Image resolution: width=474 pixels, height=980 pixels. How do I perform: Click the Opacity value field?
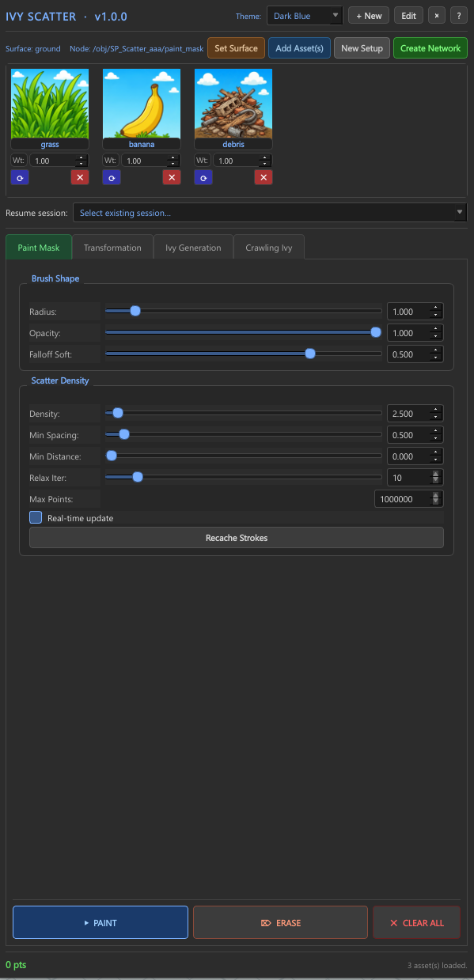[x=415, y=333]
